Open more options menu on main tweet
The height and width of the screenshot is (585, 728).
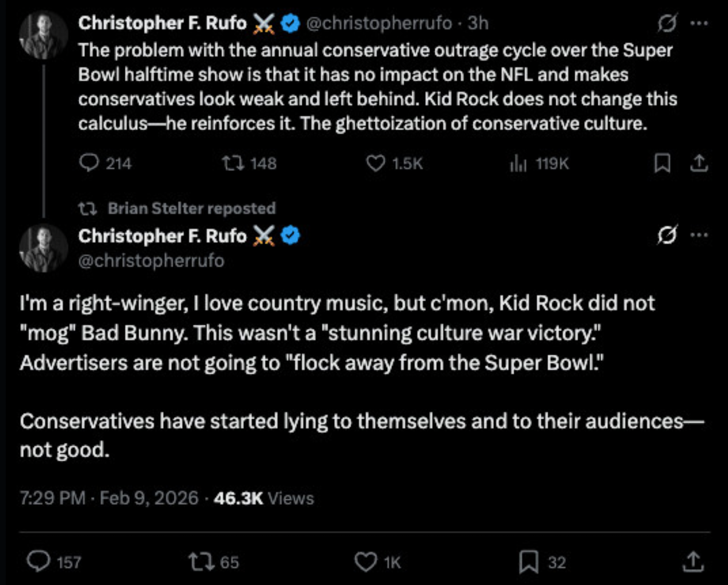(699, 236)
